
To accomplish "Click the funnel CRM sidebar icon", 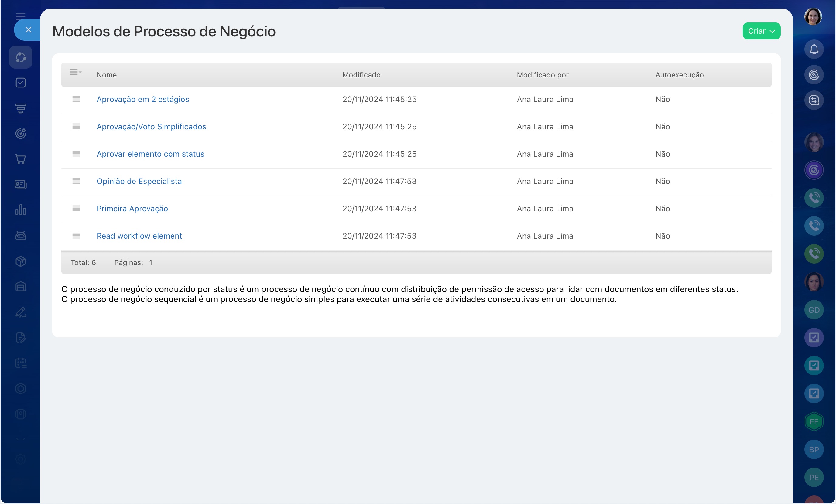I will pyautogui.click(x=21, y=108).
